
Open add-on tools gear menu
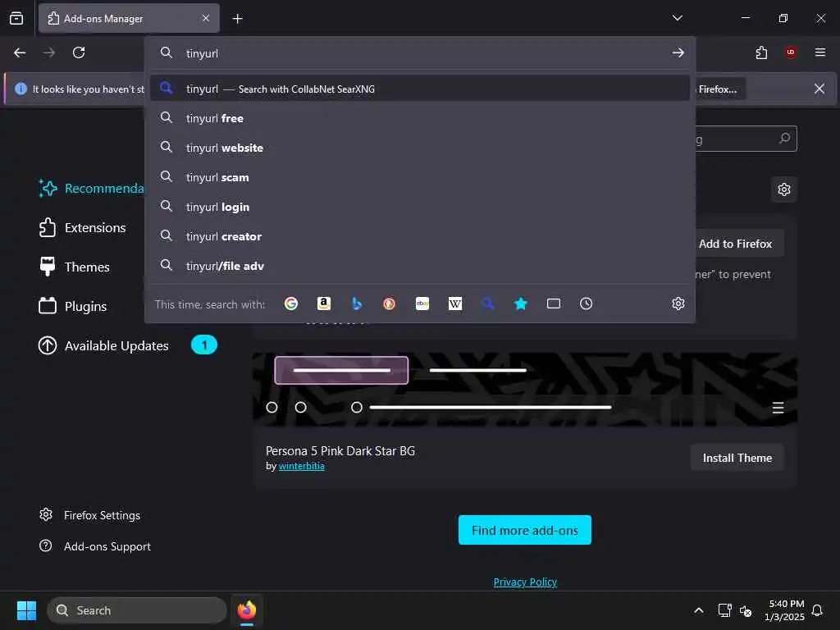[784, 189]
